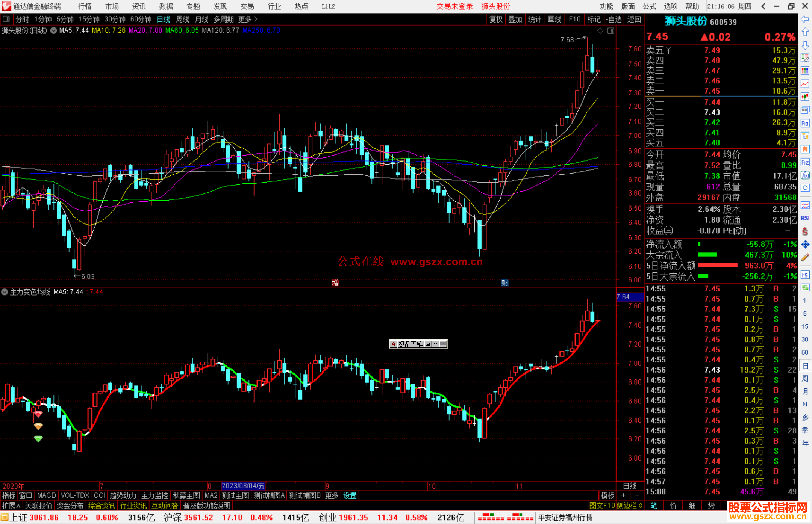The height and width of the screenshot is (524, 812).
Task: Click the f(x) formula sidebar icon
Action: [805, 175]
